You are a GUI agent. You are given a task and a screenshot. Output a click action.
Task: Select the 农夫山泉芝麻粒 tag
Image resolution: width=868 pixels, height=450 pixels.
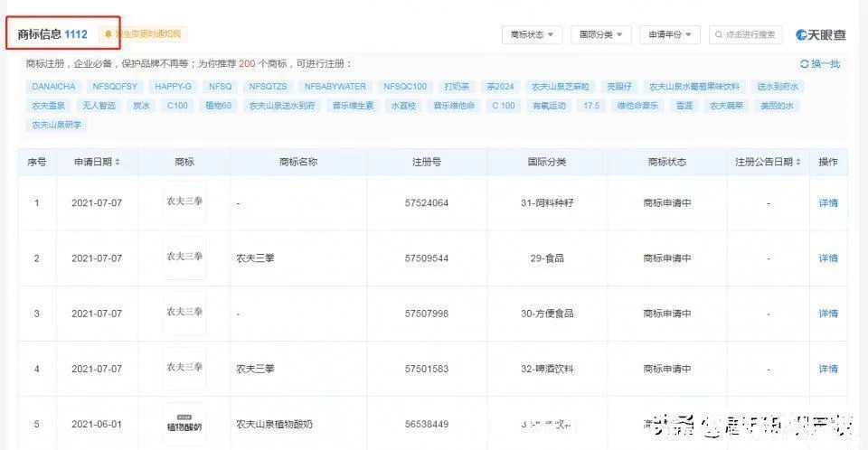point(561,87)
